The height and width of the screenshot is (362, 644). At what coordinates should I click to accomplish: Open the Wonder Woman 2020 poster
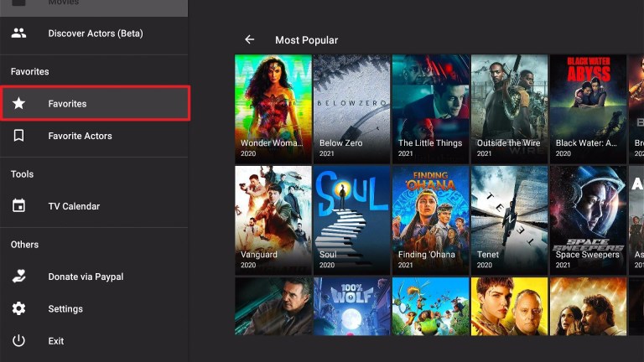pos(273,109)
